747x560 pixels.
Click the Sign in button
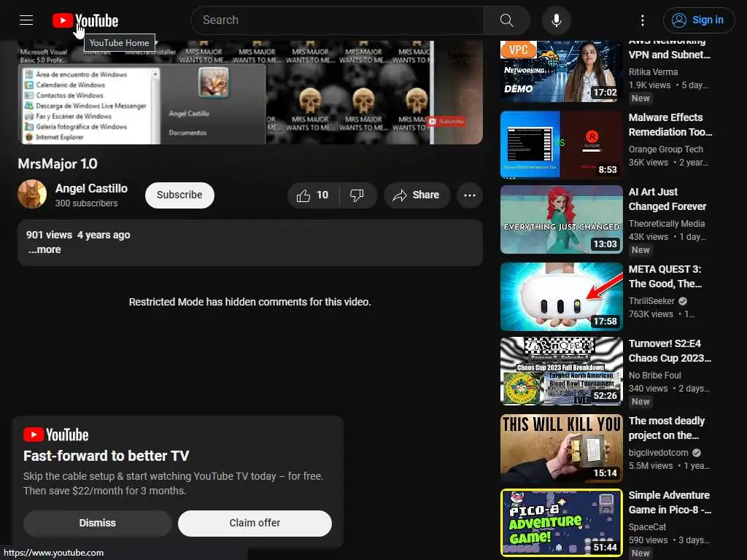[x=698, y=20]
